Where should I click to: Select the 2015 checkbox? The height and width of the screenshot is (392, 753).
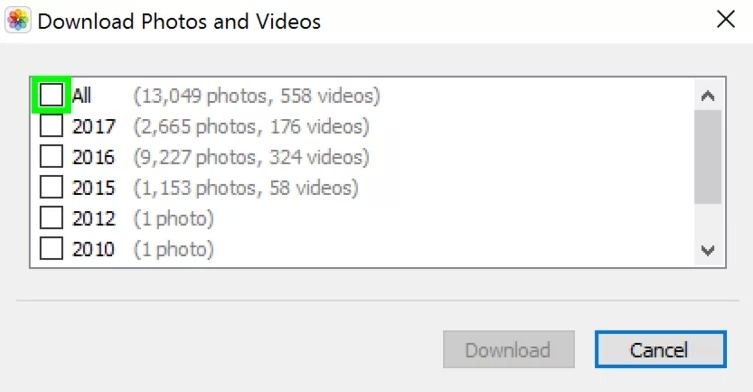click(51, 187)
